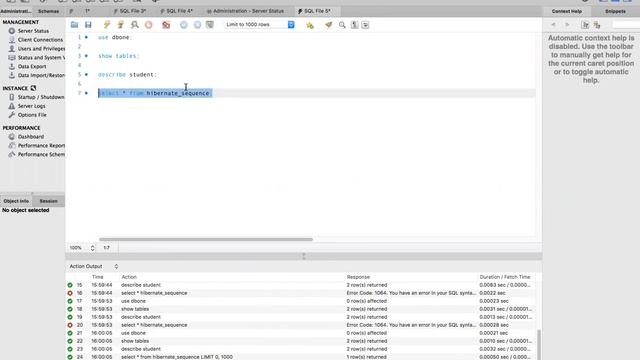The width and height of the screenshot is (640, 360).
Task: Select output row 20 error response text
Action: pos(411,325)
